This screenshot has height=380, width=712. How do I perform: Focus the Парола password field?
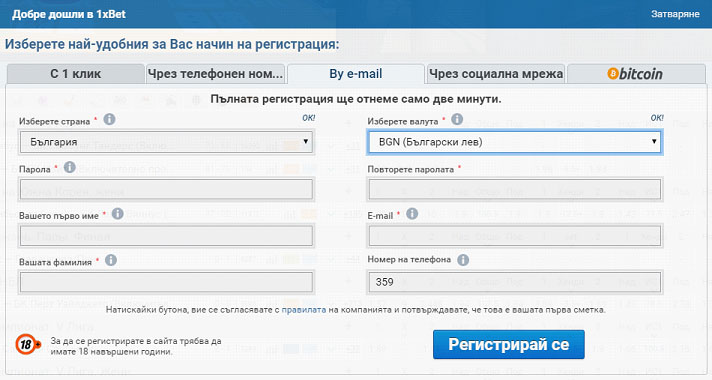pyautogui.click(x=166, y=189)
